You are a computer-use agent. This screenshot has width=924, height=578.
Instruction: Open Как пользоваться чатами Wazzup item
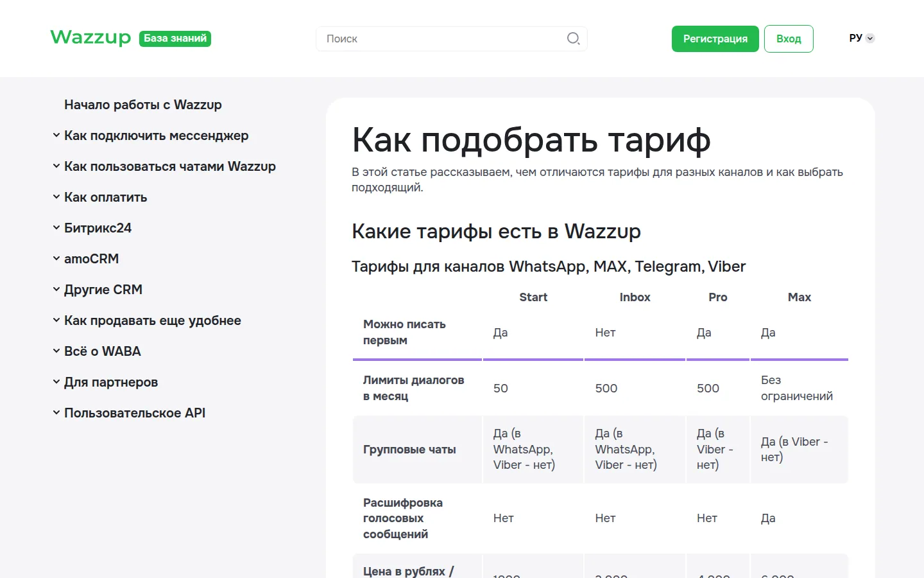[x=170, y=166]
